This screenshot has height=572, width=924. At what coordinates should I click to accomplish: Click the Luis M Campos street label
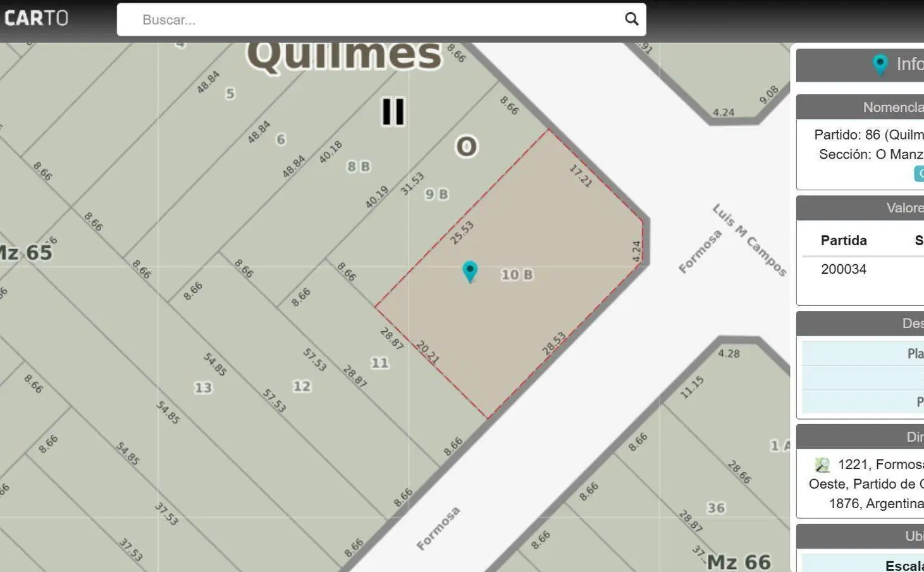(749, 240)
